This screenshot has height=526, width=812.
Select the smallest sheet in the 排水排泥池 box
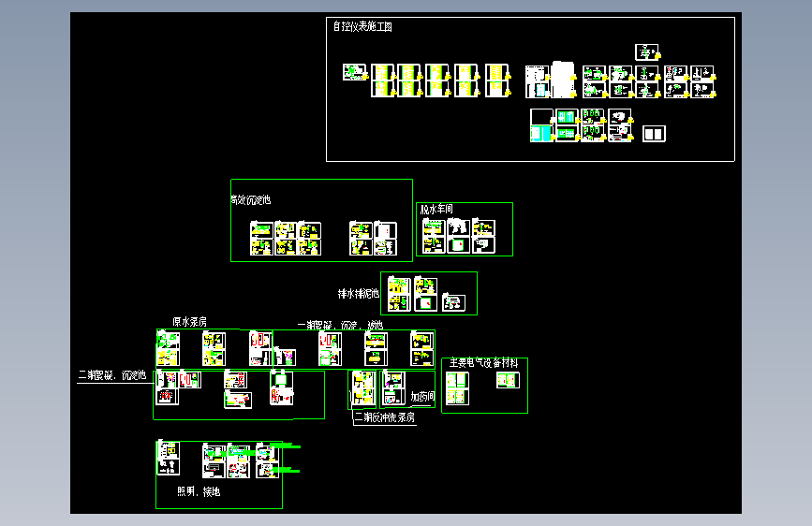click(453, 302)
